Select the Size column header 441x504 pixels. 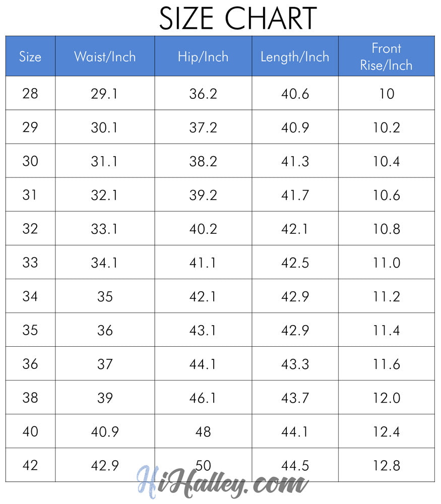click(30, 56)
